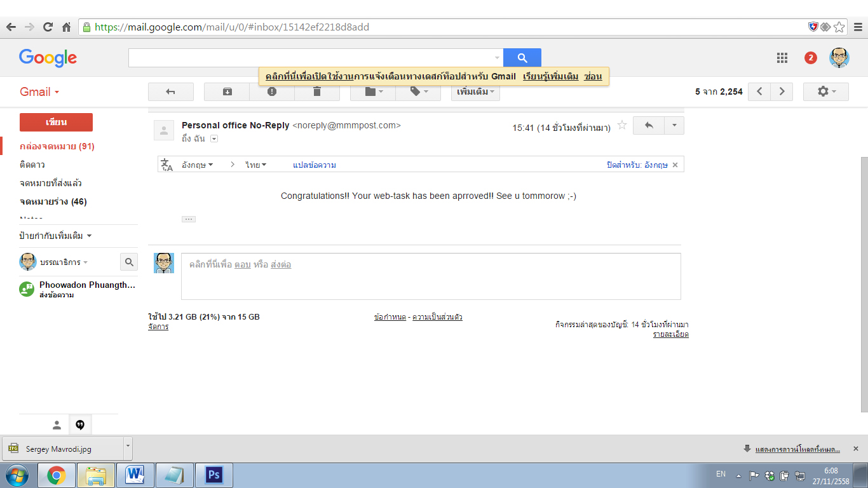Expand ป้ายกำกับเพิ่มเติม more labels
This screenshot has height=488, width=868.
pyautogui.click(x=55, y=236)
